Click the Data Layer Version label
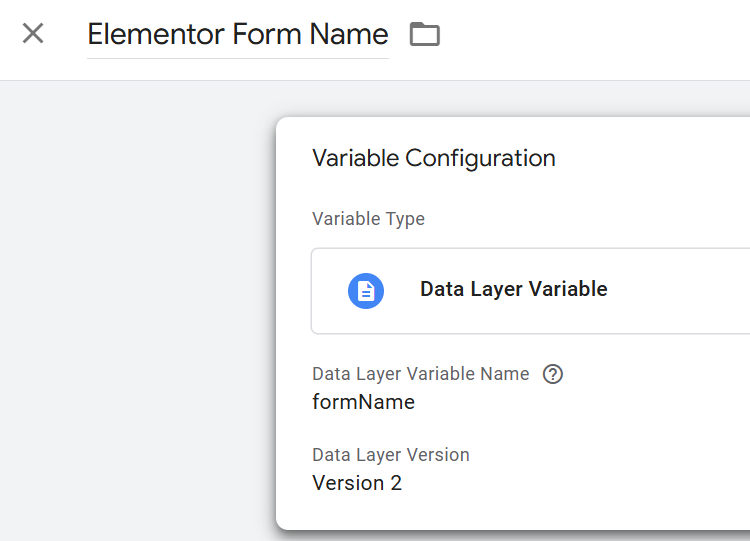Image resolution: width=750 pixels, height=541 pixels. click(391, 455)
